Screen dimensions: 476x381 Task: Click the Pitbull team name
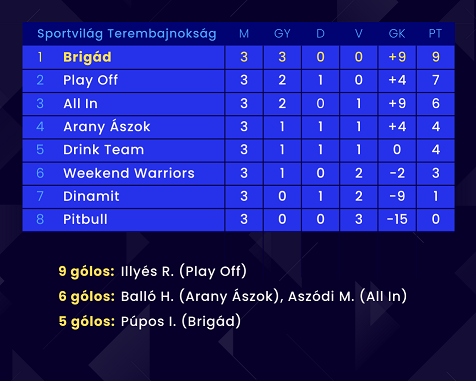coord(85,219)
